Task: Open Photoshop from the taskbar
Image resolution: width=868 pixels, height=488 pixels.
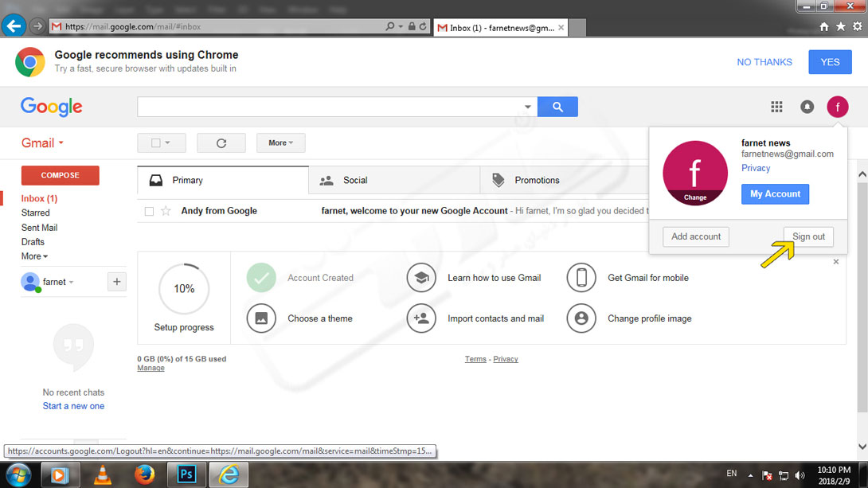Action: coord(186,474)
